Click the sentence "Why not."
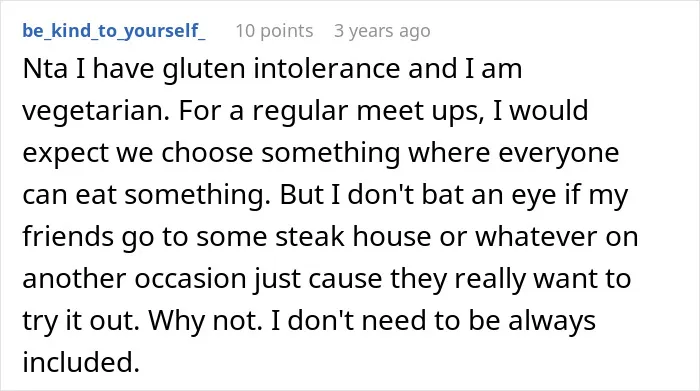Image resolution: width=700 pixels, height=391 pixels. (205, 321)
